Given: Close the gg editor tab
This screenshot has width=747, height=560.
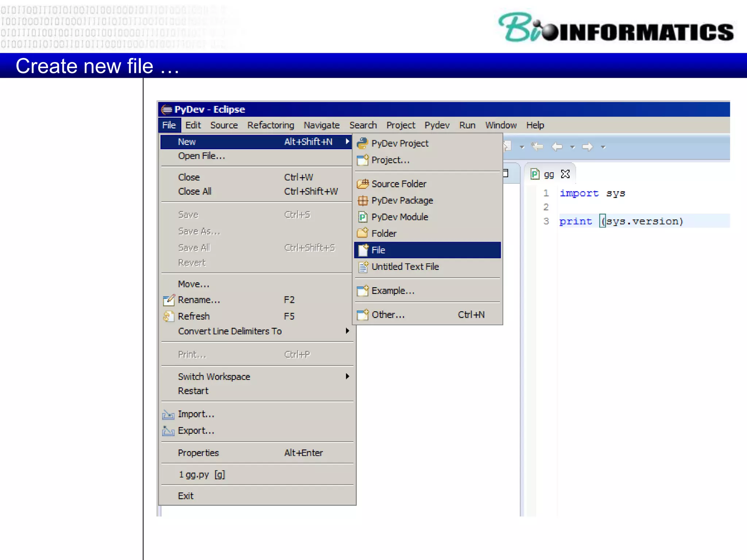Looking at the screenshot, I should tap(565, 174).
